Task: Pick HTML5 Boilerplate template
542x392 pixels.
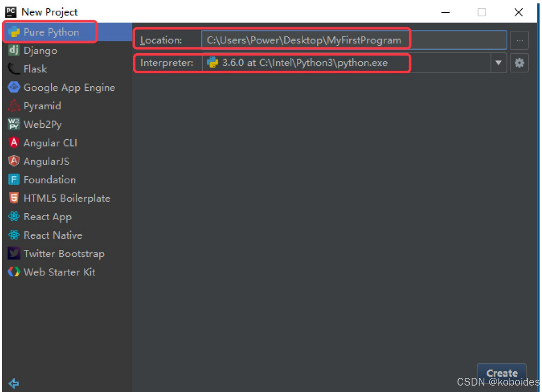Action: coord(67,198)
